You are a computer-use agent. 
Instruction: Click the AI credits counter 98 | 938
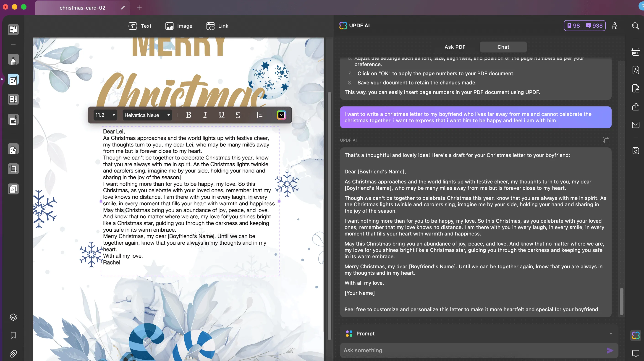click(584, 26)
